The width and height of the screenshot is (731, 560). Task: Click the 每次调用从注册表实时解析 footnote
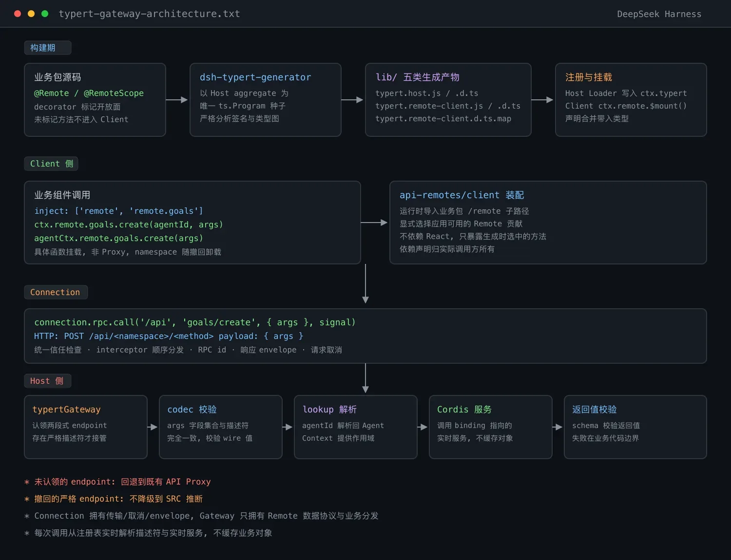148,533
